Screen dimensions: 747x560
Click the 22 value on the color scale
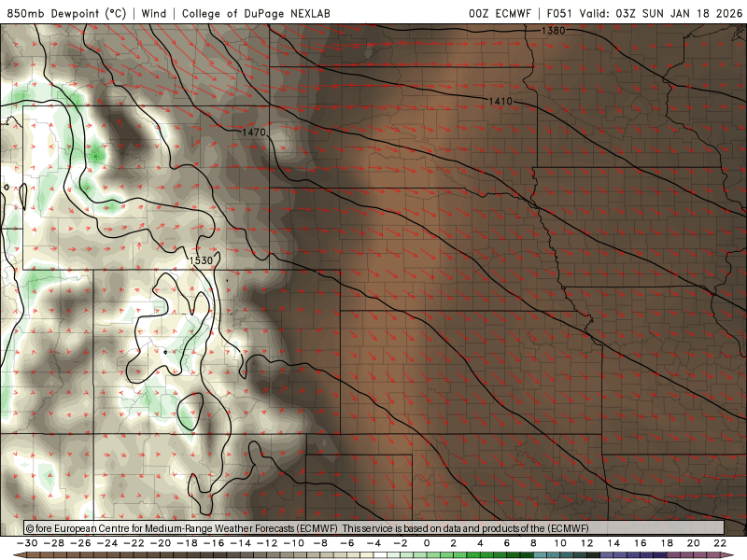coord(720,543)
